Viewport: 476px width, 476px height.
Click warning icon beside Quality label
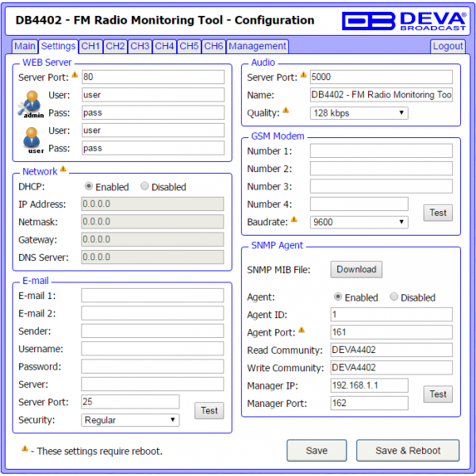[286, 110]
